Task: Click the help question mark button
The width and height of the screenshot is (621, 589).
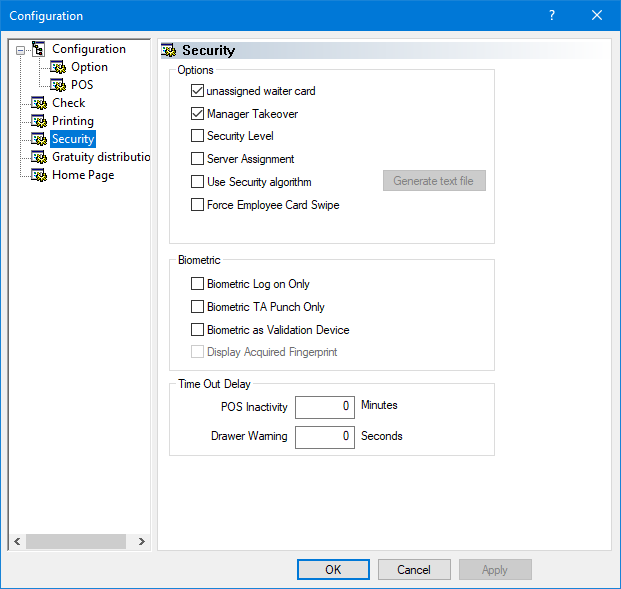Action: point(552,15)
